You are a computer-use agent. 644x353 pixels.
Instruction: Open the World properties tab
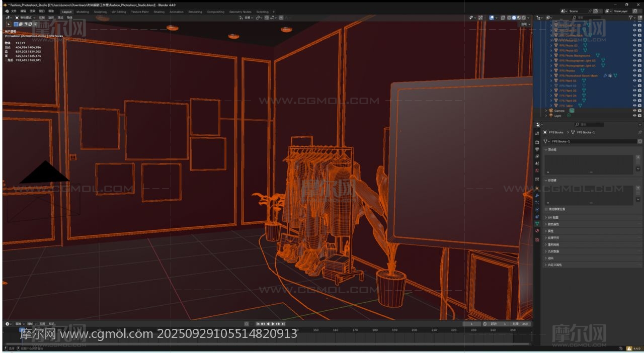(537, 170)
